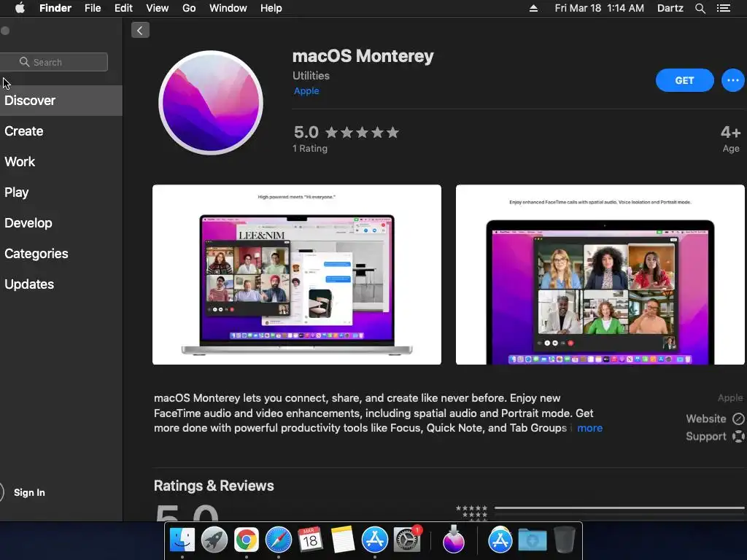The image size is (747, 560).
Task: Click the compass icon next to Website
Action: 738,419
